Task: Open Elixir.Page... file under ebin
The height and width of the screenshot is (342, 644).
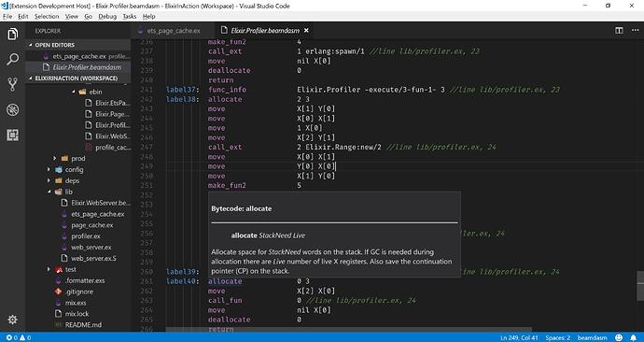Action: click(112, 114)
